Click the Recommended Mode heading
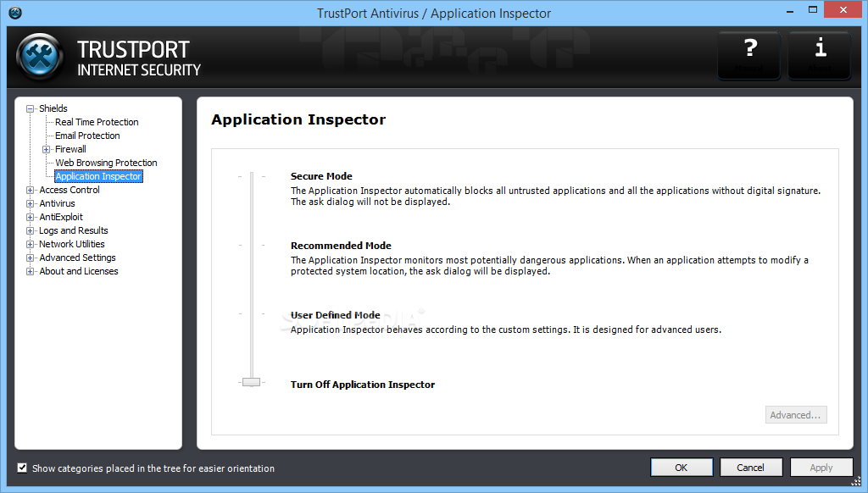 click(x=341, y=246)
